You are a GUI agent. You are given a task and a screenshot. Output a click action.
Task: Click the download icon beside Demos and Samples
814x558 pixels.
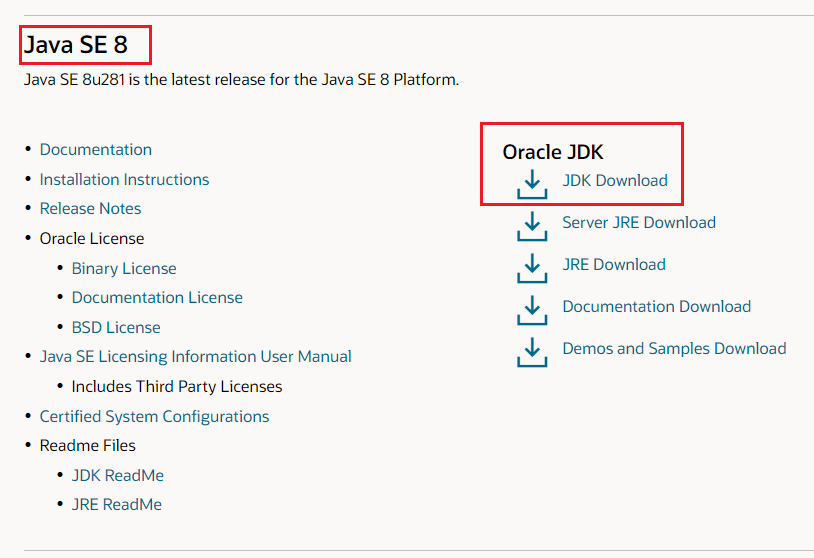[x=532, y=352]
